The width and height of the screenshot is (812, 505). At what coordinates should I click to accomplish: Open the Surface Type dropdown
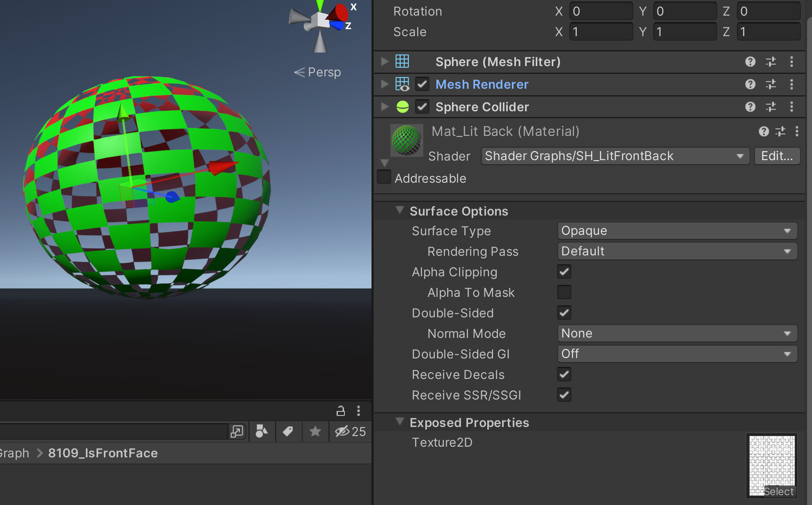677,231
